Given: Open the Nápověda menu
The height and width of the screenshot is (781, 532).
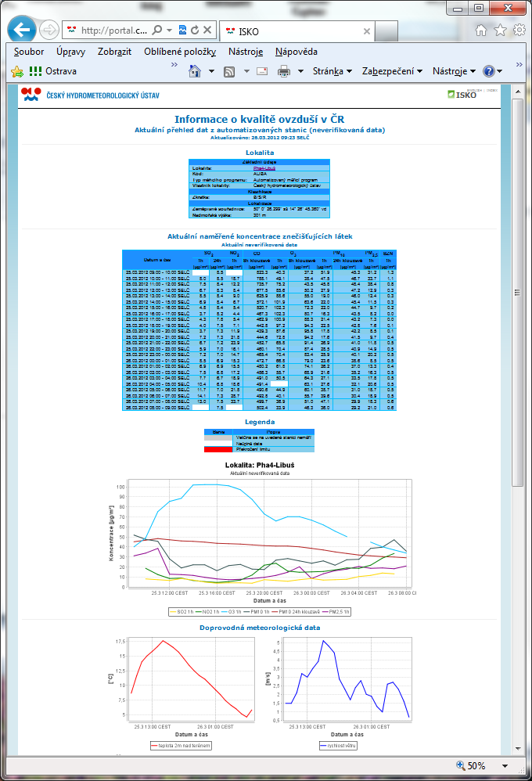Looking at the screenshot, I should pos(297,52).
